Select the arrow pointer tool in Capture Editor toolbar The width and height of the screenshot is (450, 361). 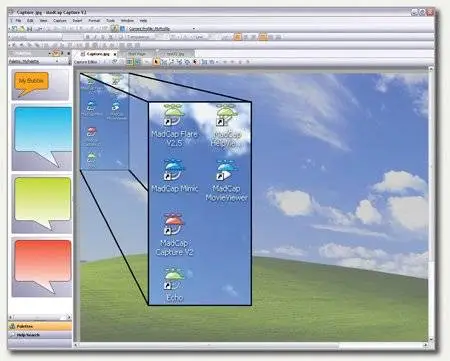156,62
